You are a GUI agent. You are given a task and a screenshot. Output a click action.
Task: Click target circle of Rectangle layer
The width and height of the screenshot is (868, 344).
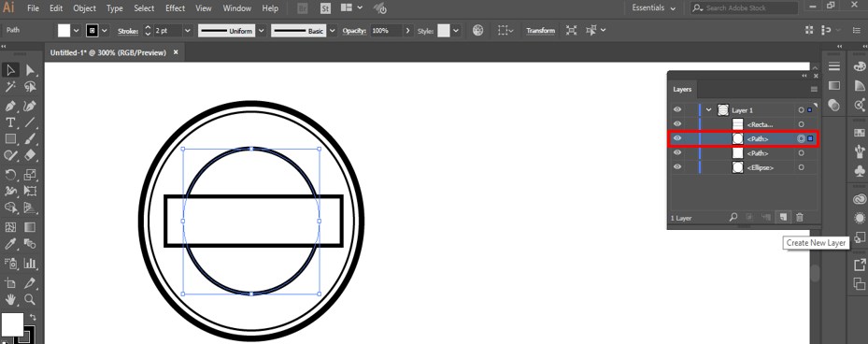coord(801,124)
